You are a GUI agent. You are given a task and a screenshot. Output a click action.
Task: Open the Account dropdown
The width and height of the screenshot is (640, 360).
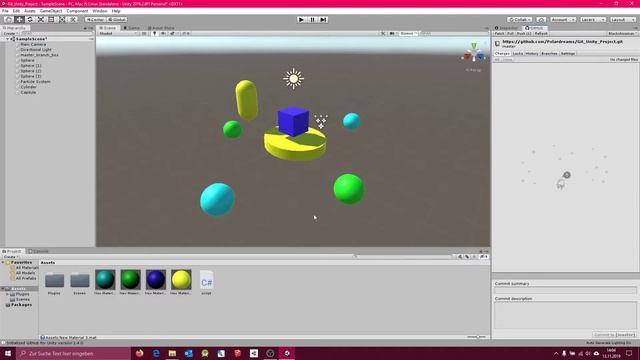tap(563, 20)
